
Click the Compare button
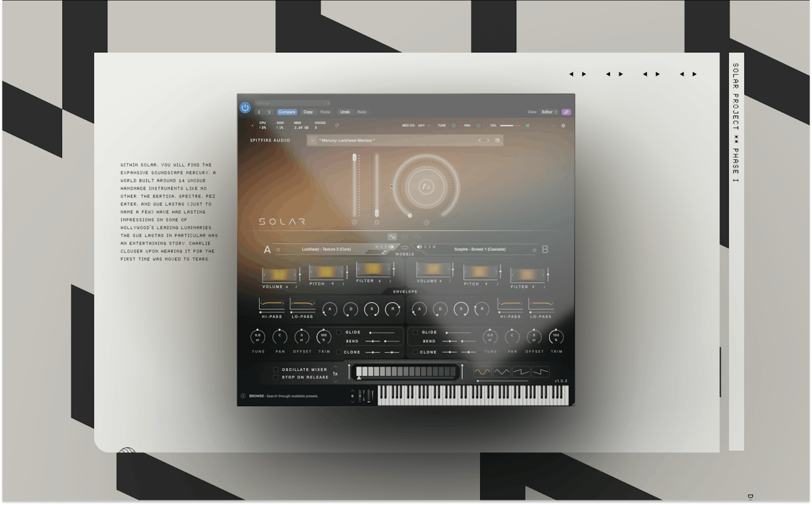287,112
